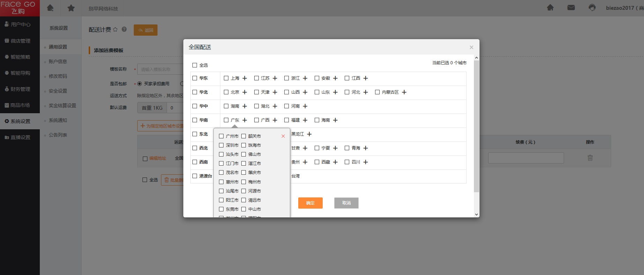Click the trash delete icon in table row
Screen dimensions: 644x275
(x=590, y=158)
